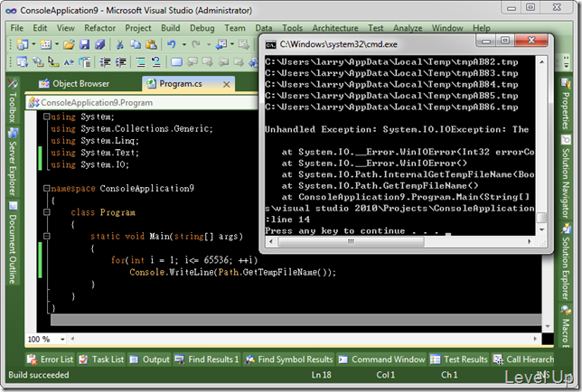Viewport: 582px width, 392px height.
Task: Open the Error List panel
Action: [x=50, y=359]
